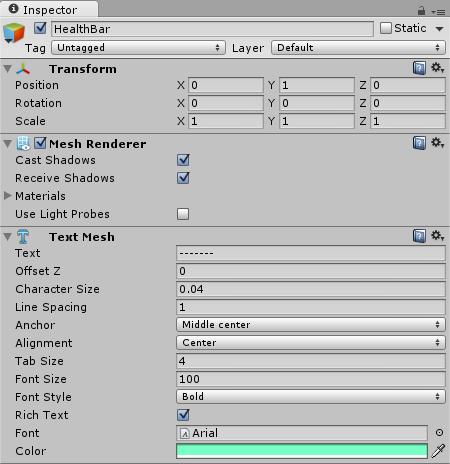Click the Font field showing Arial
This screenshot has width=450, height=464.
coord(302,433)
